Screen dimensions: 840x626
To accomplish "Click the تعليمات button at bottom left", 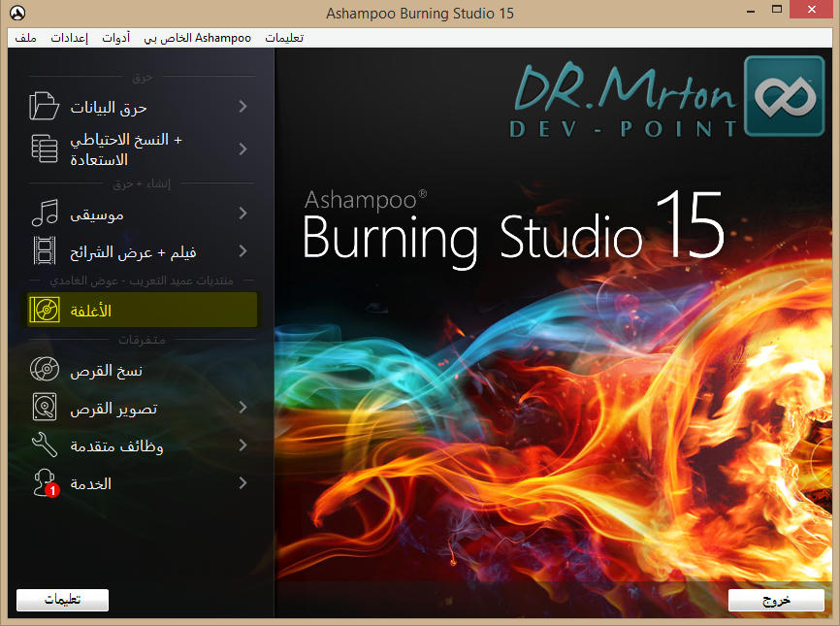I will (x=63, y=600).
